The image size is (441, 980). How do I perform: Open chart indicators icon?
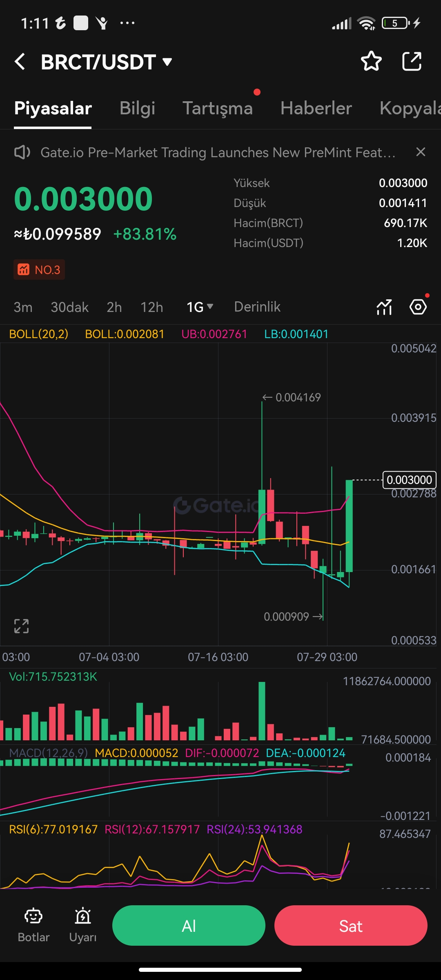(x=384, y=307)
